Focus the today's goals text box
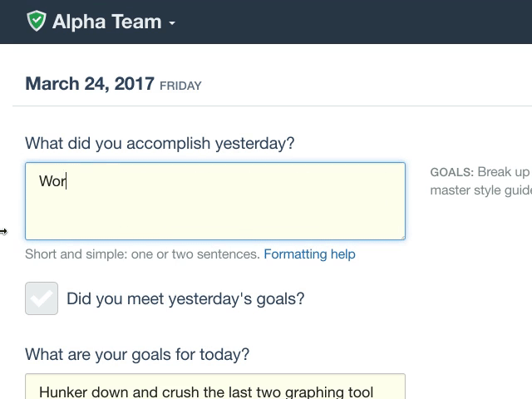Screen dimensions: 532x399 (214, 389)
